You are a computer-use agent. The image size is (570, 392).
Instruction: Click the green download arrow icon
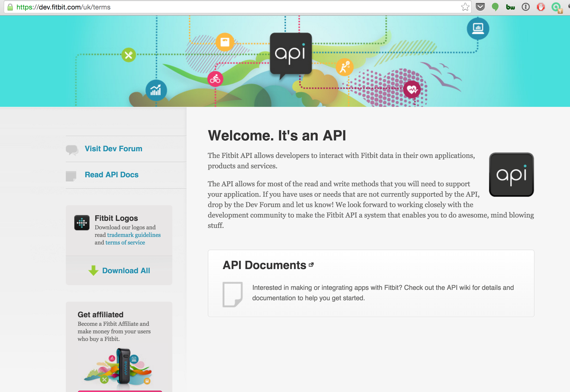93,270
